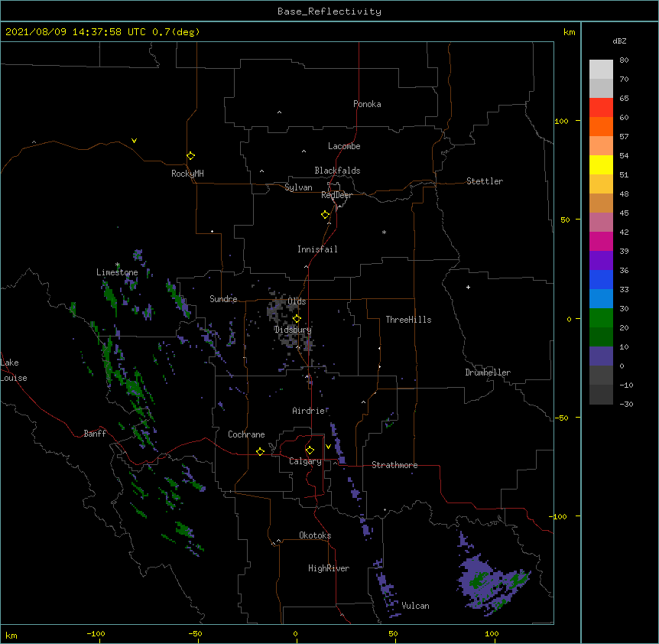Select the yellow diamond marker below Cochrane

coord(260,451)
